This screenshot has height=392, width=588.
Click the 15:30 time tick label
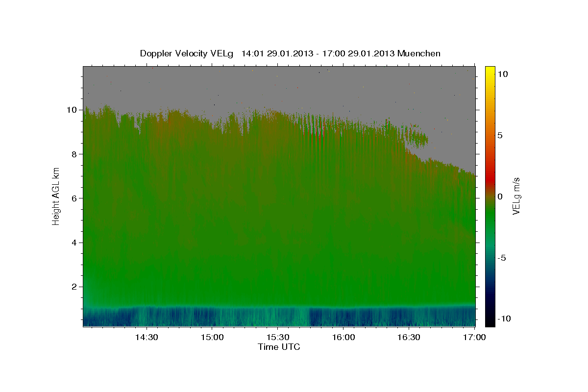[x=278, y=337]
